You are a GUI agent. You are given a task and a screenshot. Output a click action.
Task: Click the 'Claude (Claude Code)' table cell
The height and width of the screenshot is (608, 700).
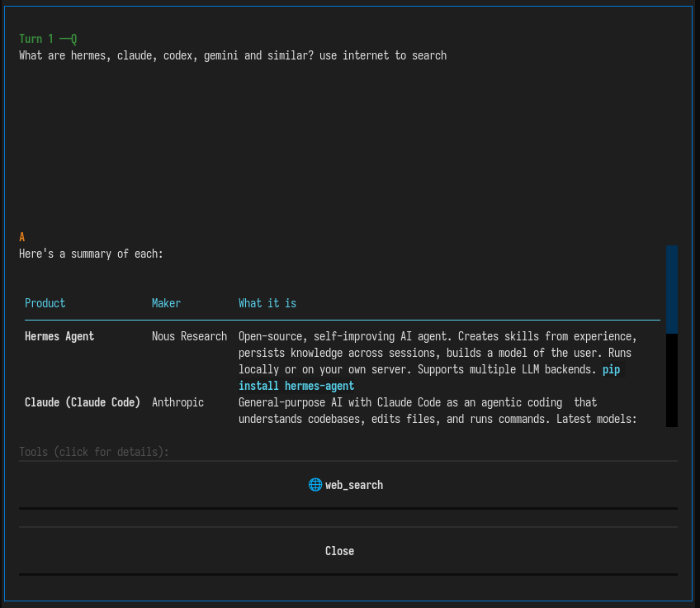83,402
